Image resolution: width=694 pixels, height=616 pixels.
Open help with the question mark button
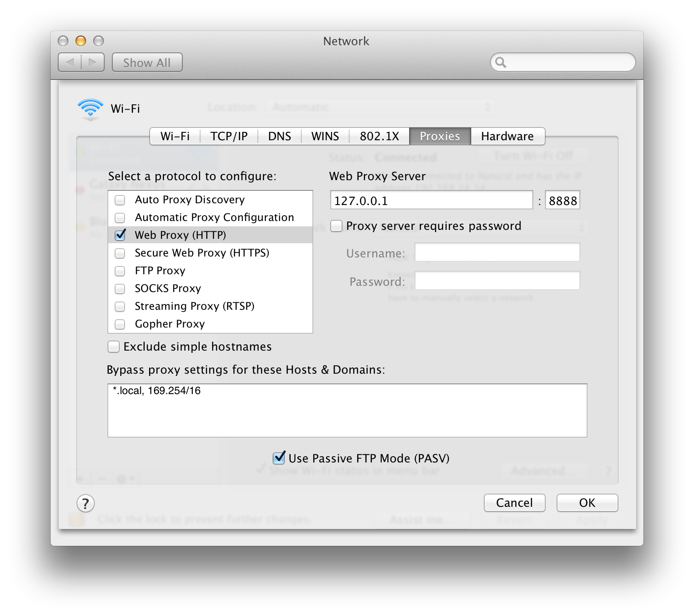[86, 503]
